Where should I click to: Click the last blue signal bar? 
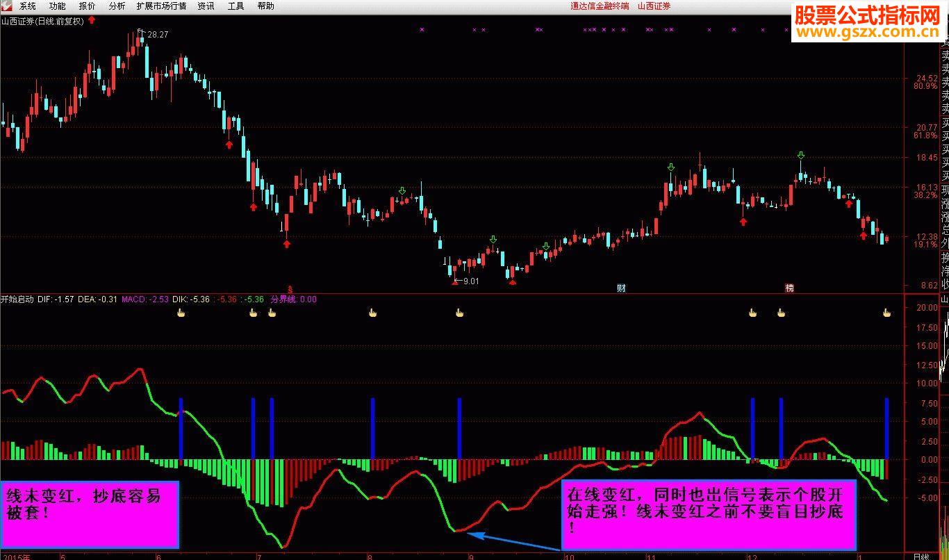(886, 429)
